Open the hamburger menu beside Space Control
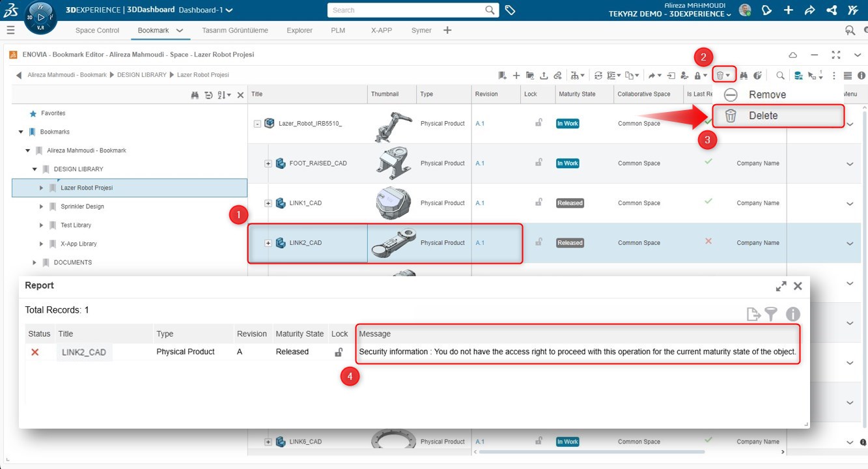Viewport: 868px width, 469px height. [x=10, y=30]
